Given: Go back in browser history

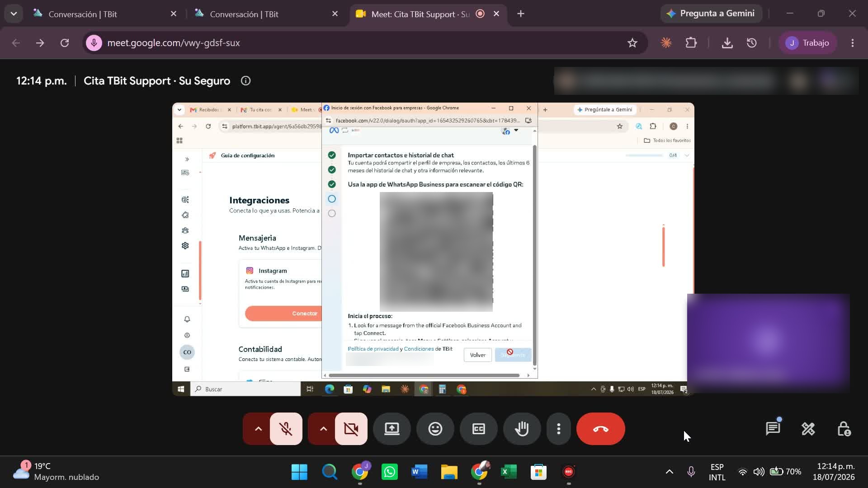Looking at the screenshot, I should coord(16,43).
